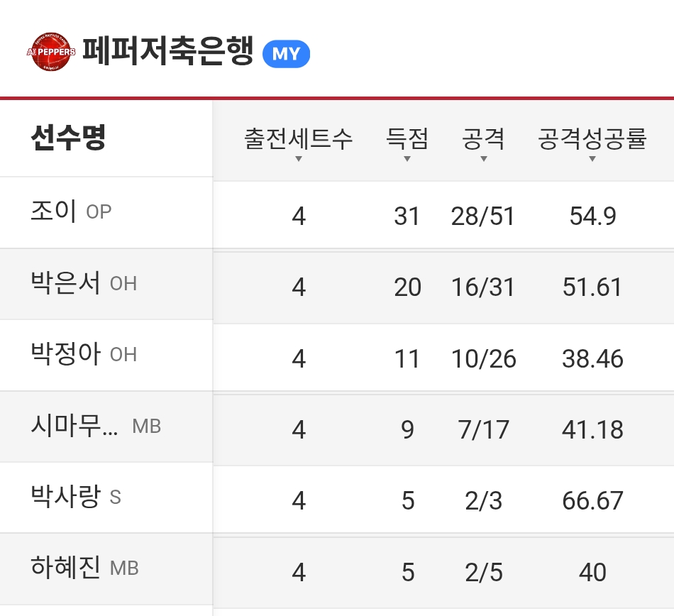
Task: Click 박은서's 16/31 attack cell
Action: (x=483, y=287)
